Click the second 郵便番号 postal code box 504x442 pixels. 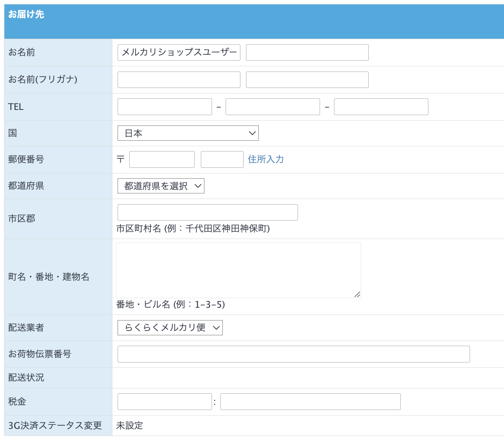click(222, 159)
